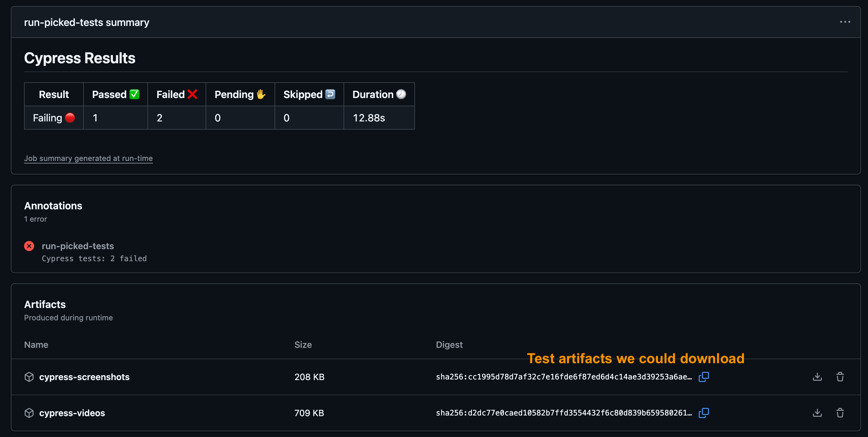Click the 709 KB size value
The image size is (868, 437).
309,413
